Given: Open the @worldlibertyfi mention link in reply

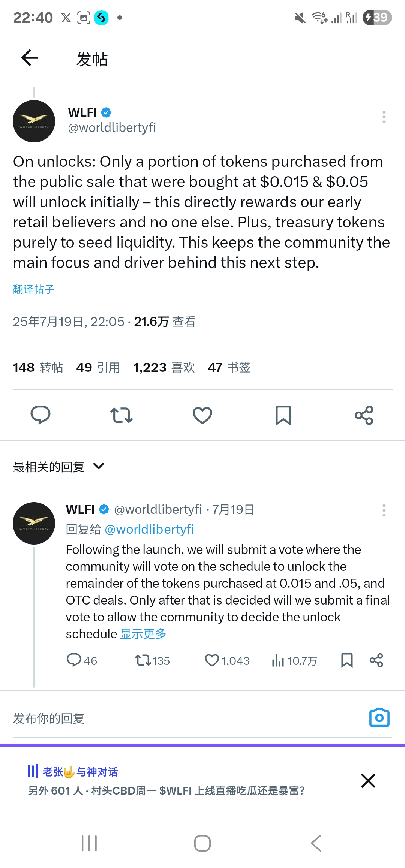Looking at the screenshot, I should tap(149, 529).
